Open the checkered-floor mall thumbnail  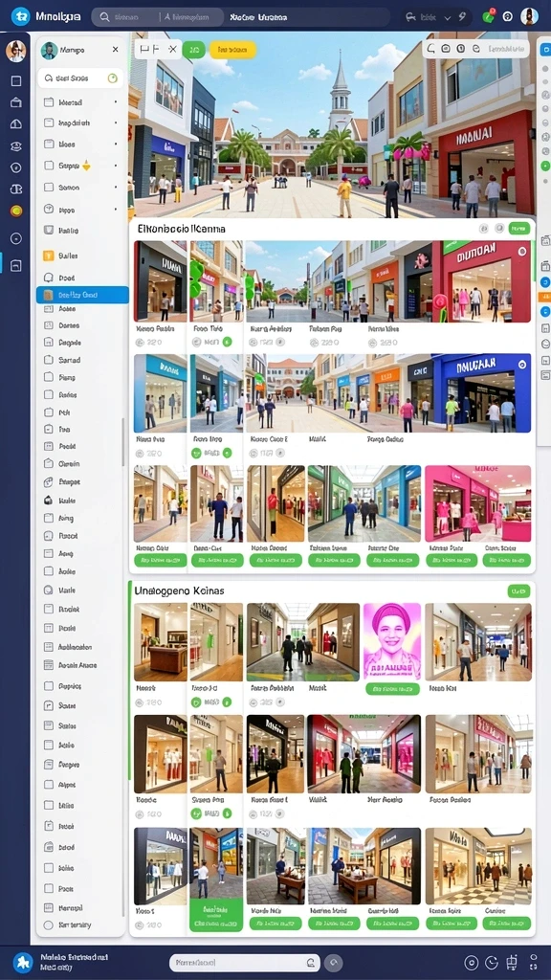(x=478, y=866)
